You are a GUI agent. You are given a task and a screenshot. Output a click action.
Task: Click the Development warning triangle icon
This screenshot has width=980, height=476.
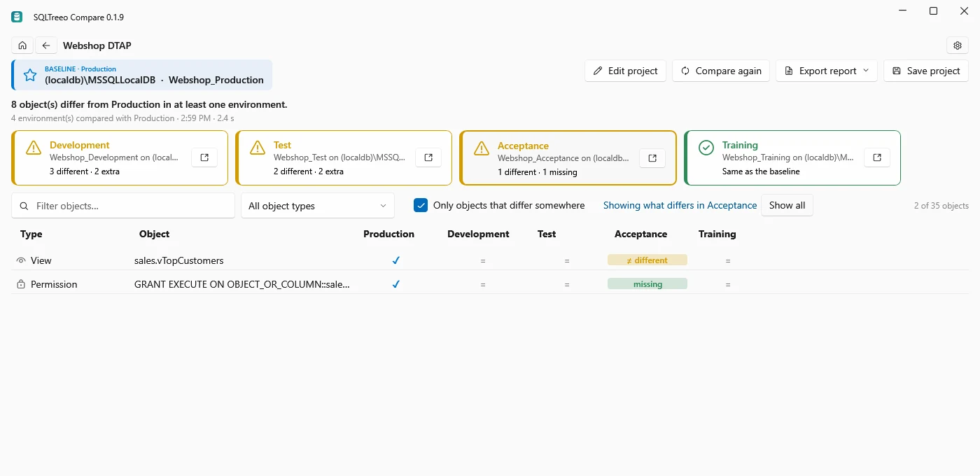[34, 148]
